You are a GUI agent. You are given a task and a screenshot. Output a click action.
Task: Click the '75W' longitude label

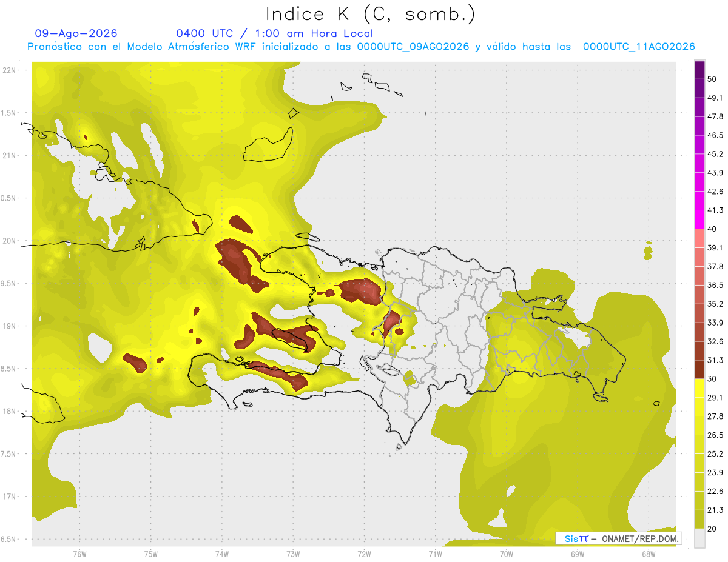[151, 554]
